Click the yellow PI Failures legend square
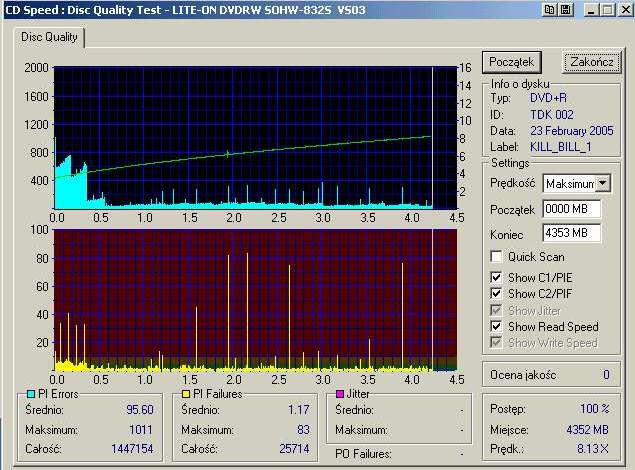 [x=186, y=393]
